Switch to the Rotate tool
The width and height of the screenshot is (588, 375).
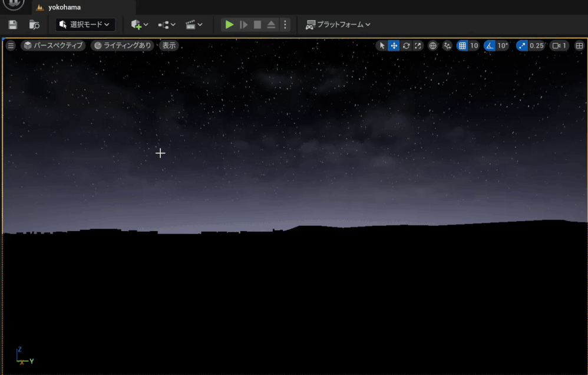coord(406,45)
